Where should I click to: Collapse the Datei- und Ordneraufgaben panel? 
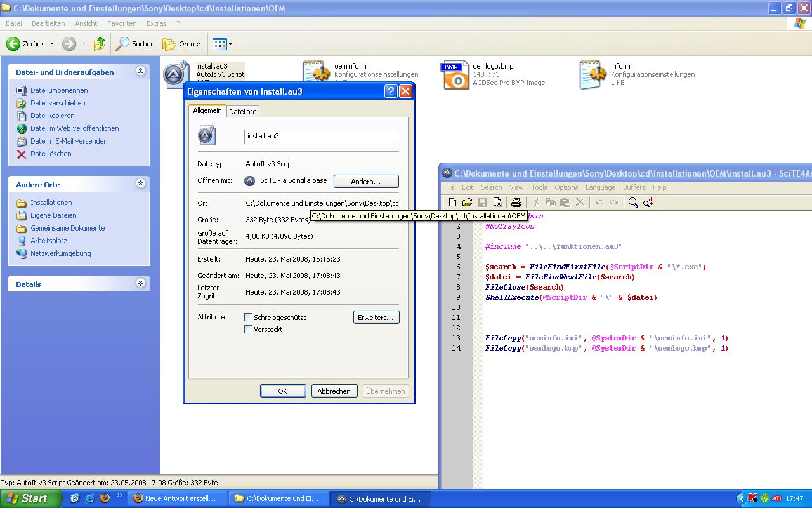pyautogui.click(x=140, y=72)
